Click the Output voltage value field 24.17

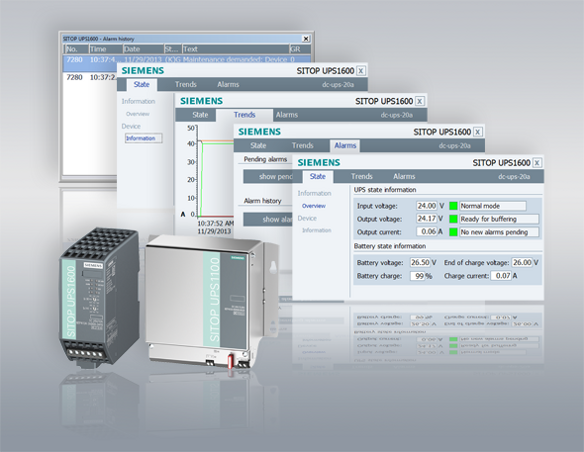tap(426, 219)
